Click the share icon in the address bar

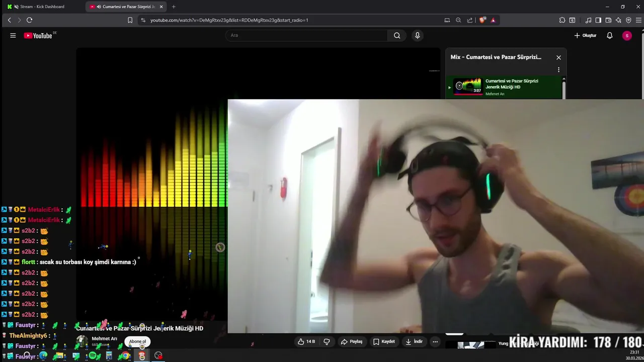point(470,20)
